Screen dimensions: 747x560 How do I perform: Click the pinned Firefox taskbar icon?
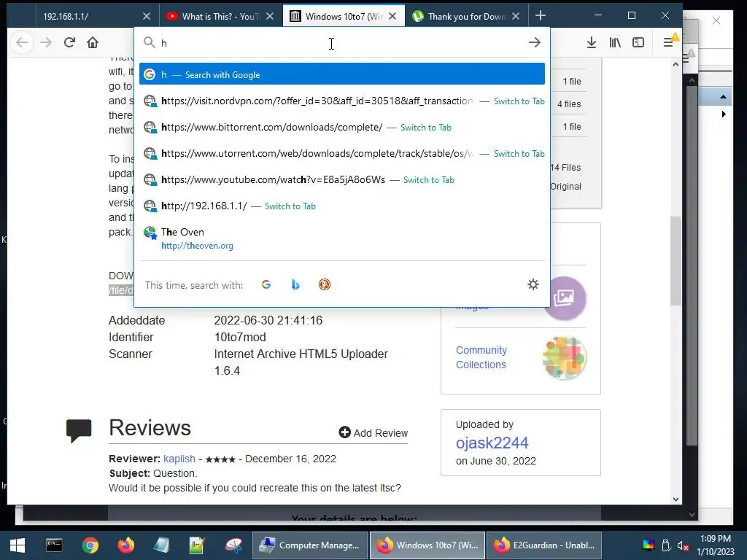pyautogui.click(x=126, y=545)
